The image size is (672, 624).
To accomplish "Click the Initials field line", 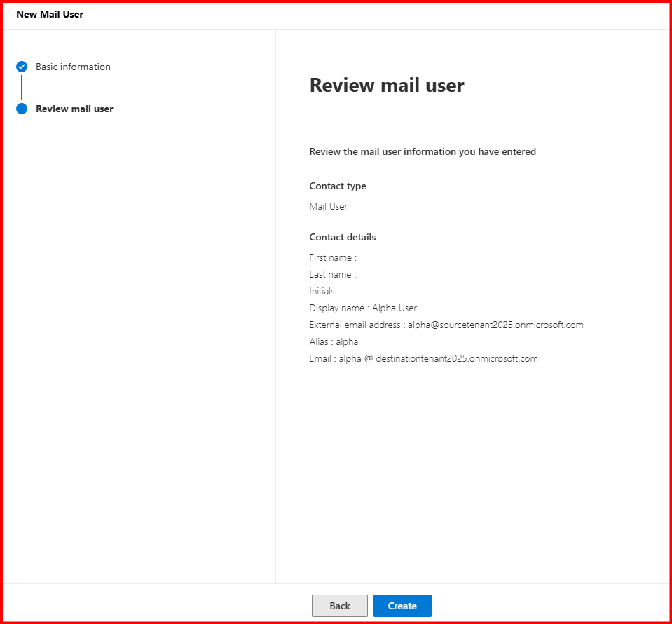I will coord(324,291).
